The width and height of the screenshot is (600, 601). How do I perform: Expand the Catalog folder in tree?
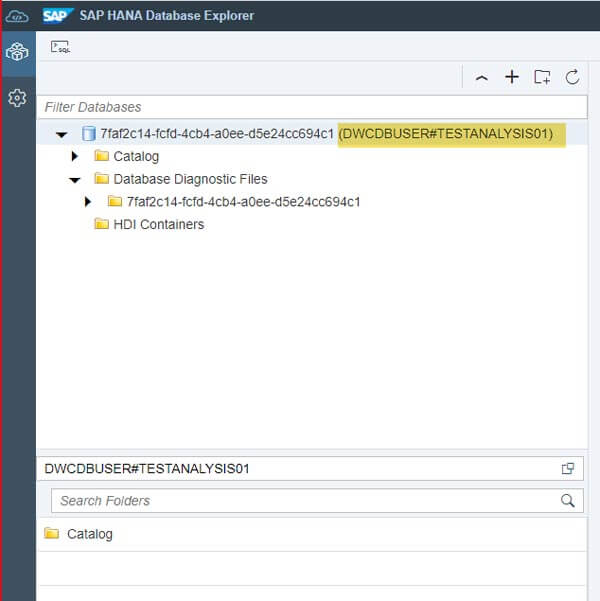pos(75,156)
